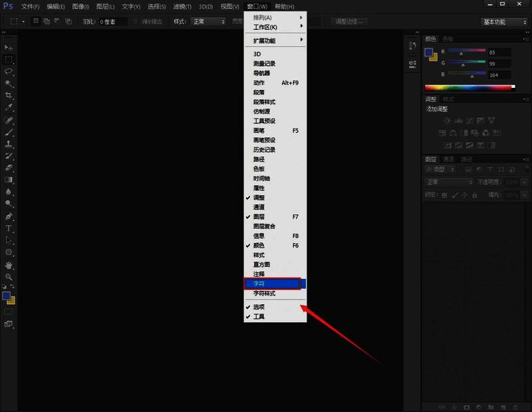Open the 样式 style dropdown in options bar
This screenshot has height=412, width=532.
point(208,21)
